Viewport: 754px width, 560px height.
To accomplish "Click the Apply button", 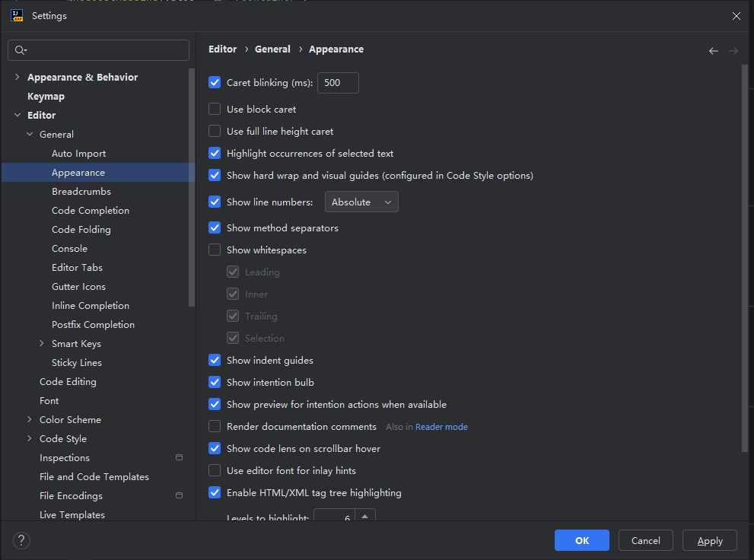I will coord(709,540).
